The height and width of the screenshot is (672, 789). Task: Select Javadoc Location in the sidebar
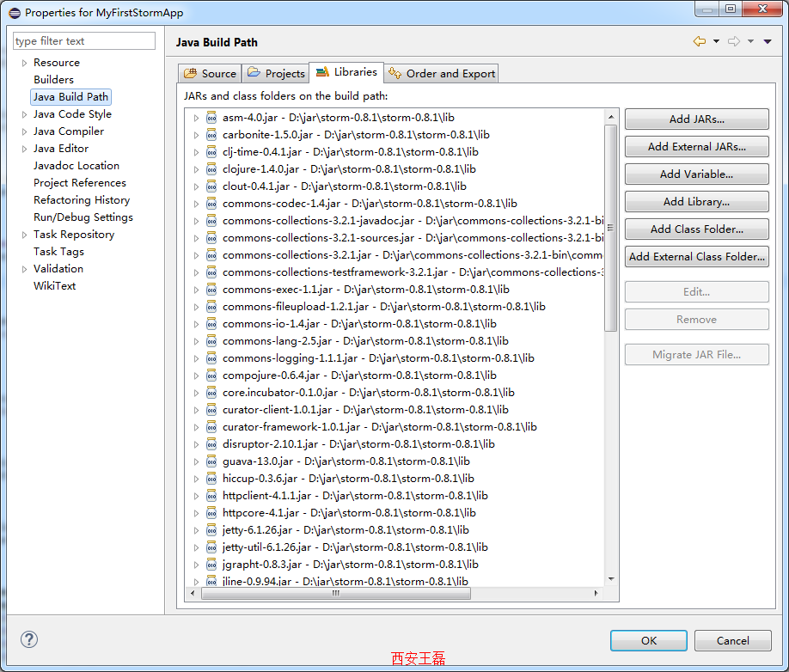(76, 166)
